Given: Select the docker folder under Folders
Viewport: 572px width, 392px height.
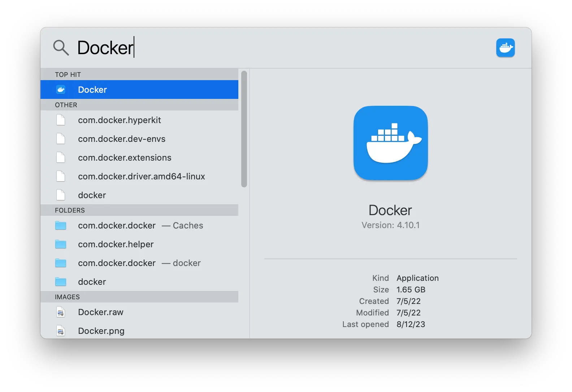Looking at the screenshot, I should [x=139, y=282].
